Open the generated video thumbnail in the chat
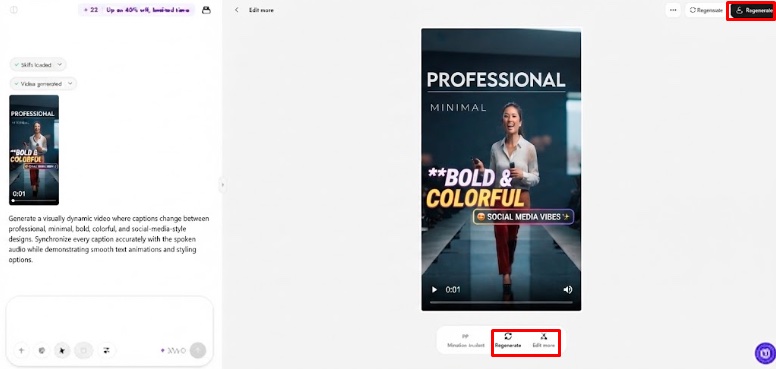The height and width of the screenshot is (369, 776). point(34,150)
